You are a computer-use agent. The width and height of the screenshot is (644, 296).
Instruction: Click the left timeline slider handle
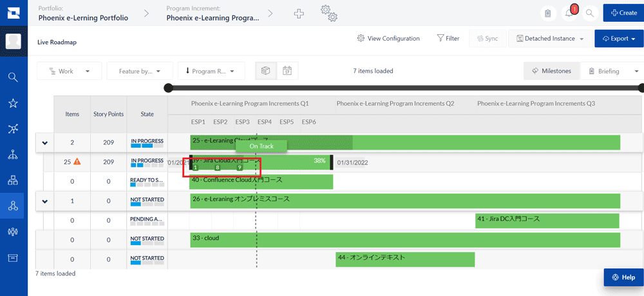point(168,88)
